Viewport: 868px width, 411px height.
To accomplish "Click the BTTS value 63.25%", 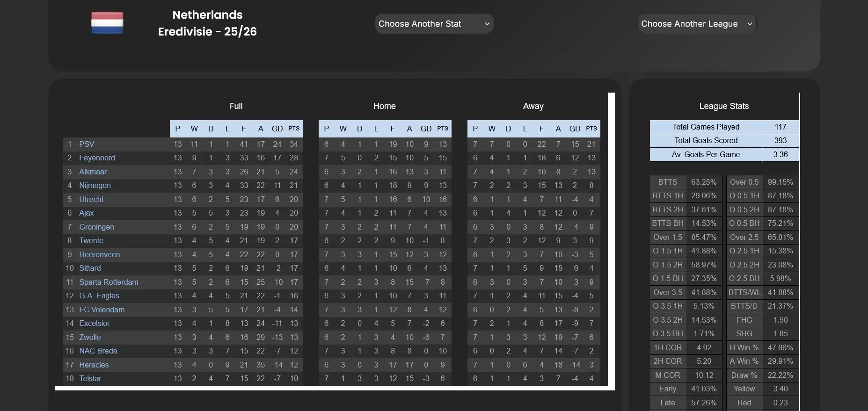I will pyautogui.click(x=704, y=182).
